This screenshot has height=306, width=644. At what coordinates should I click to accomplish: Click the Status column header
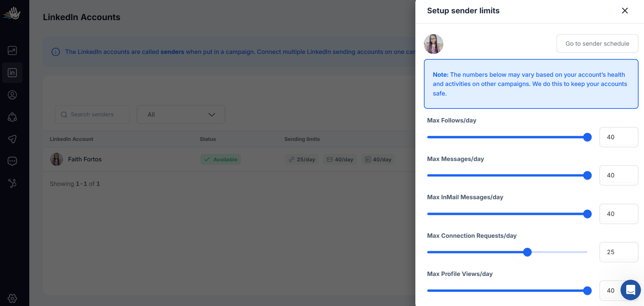(x=208, y=139)
